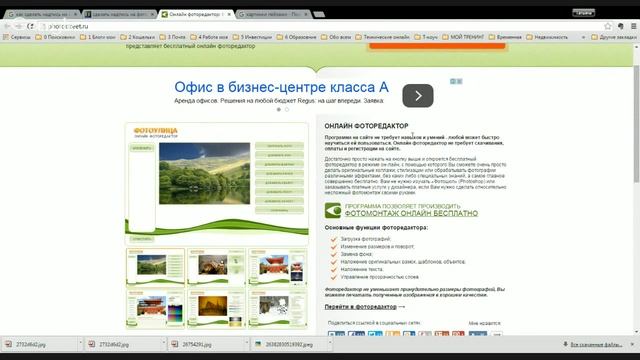
Task: Click the 'Перейти в фоторедактор' link
Action: (361, 307)
